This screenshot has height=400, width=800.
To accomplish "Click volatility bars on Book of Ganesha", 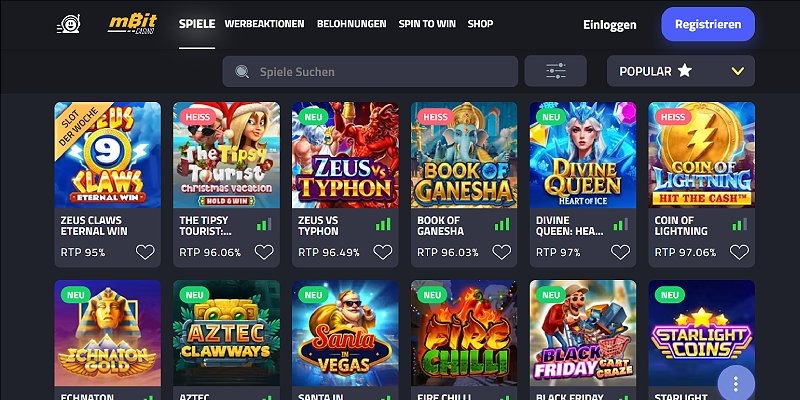I will tap(502, 225).
